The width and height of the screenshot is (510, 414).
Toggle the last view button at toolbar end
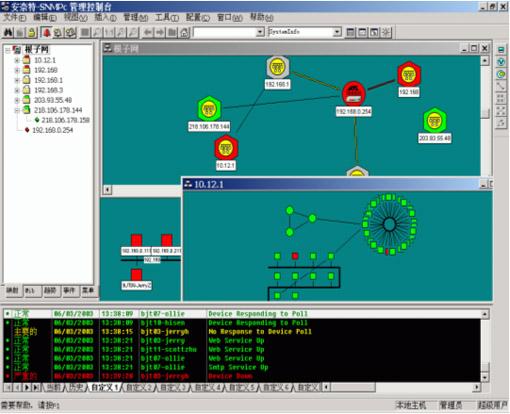coord(386,32)
